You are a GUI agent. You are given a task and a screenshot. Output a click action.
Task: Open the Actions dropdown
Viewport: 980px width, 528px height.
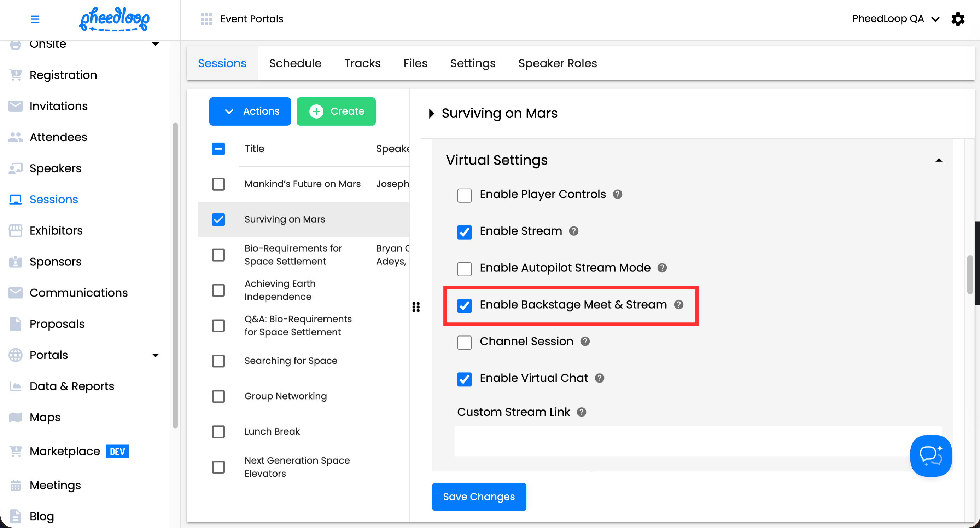tap(250, 111)
